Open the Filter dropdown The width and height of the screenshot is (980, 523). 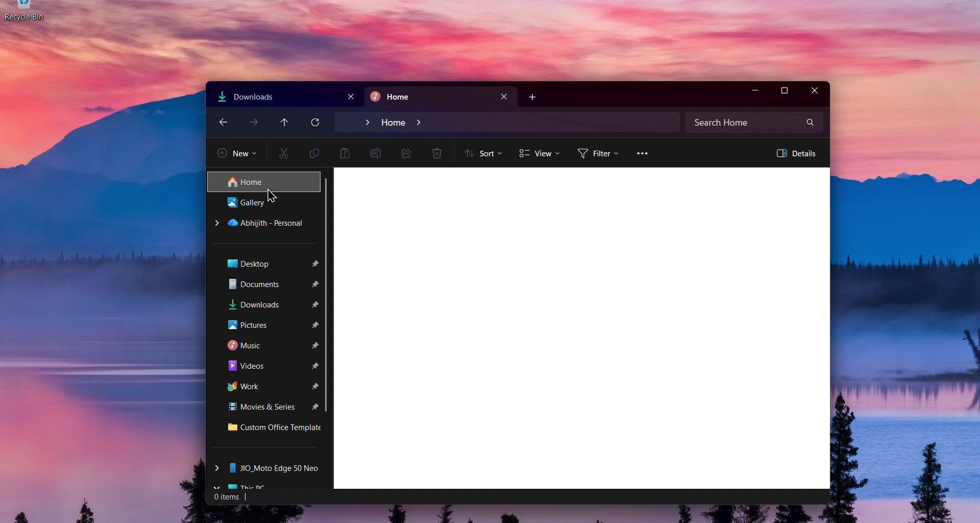click(598, 153)
